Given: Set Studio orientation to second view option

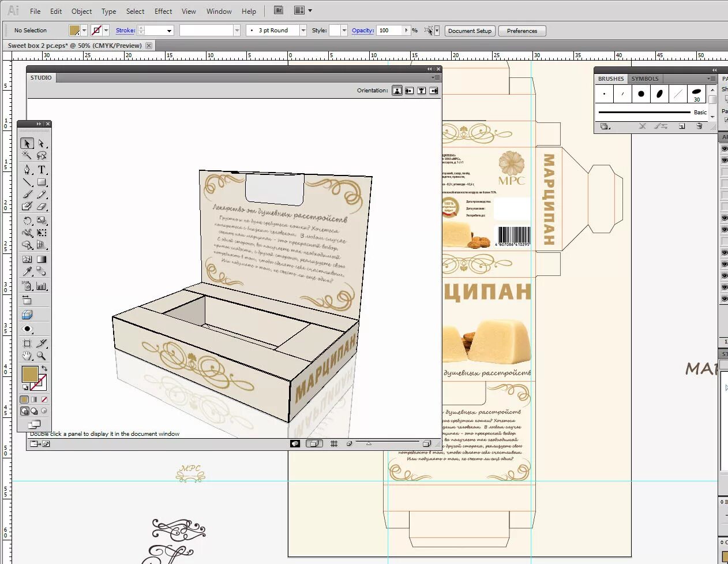Looking at the screenshot, I should 409,90.
